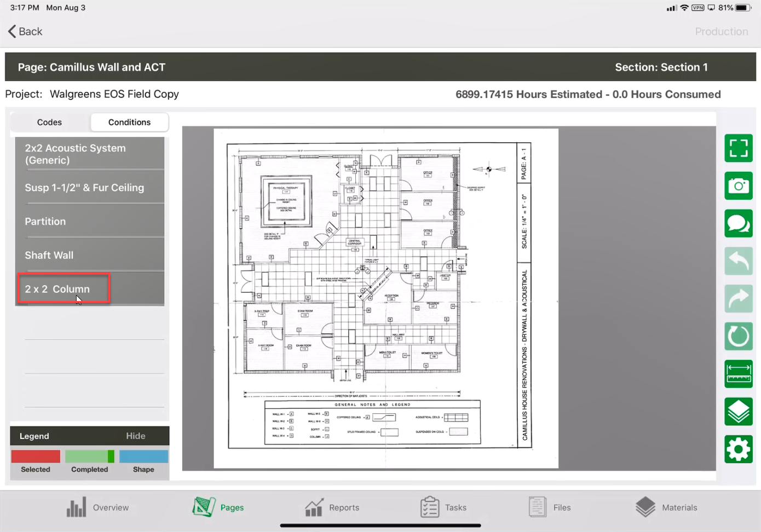Click the undo arrow icon
This screenshot has width=761, height=532.
click(738, 261)
